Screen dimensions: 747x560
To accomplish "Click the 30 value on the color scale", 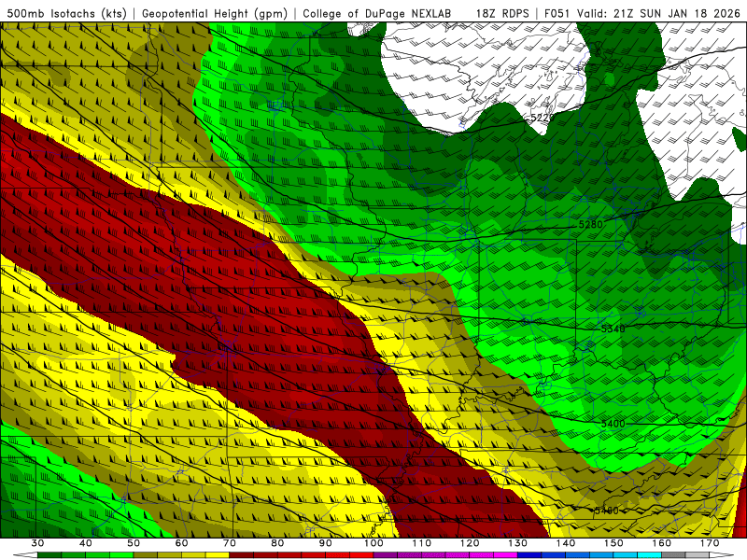I will click(x=37, y=543).
